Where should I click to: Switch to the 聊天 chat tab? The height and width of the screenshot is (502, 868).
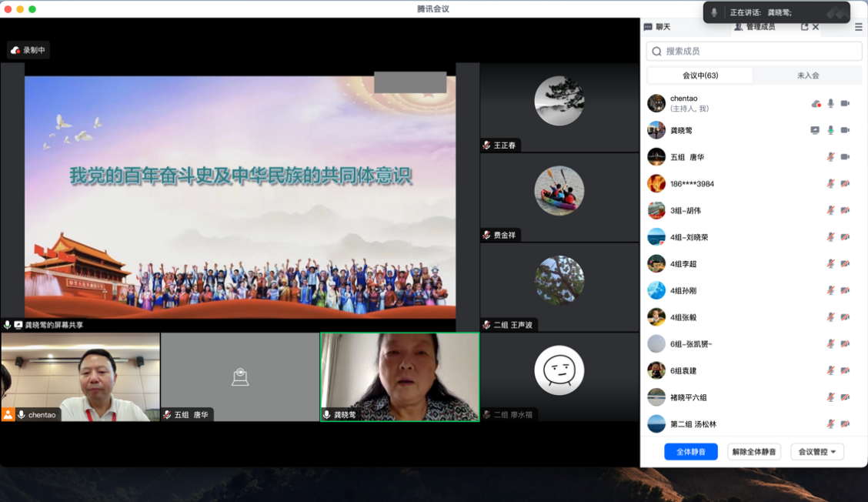[x=657, y=27]
